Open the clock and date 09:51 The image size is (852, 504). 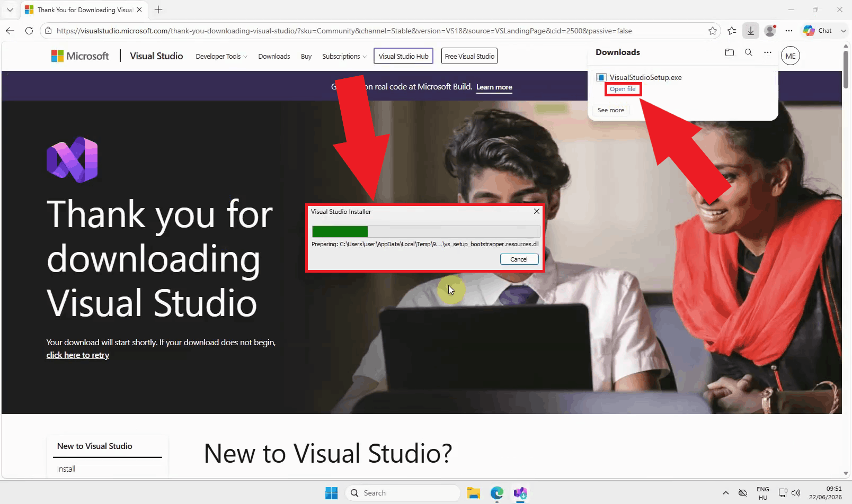tap(826, 493)
